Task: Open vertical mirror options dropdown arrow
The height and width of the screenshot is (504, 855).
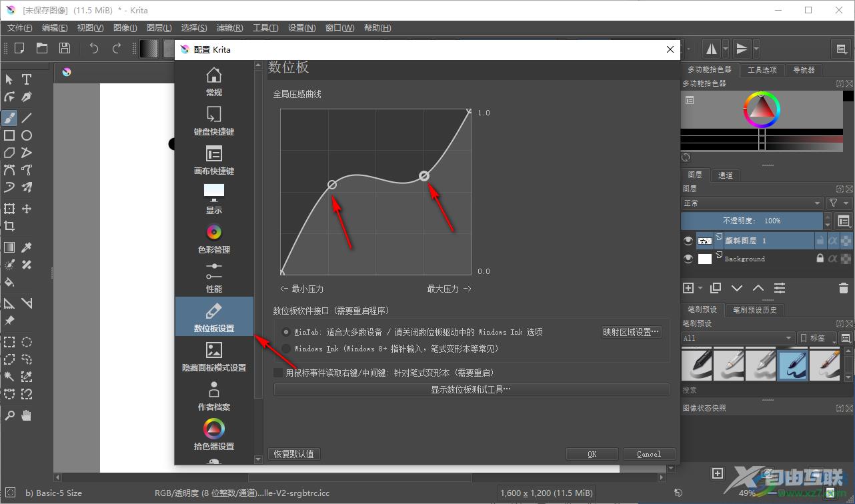Action: [756, 48]
